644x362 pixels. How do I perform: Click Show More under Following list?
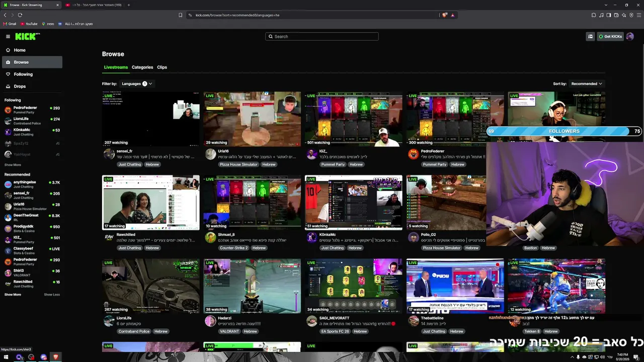pyautogui.click(x=13, y=165)
